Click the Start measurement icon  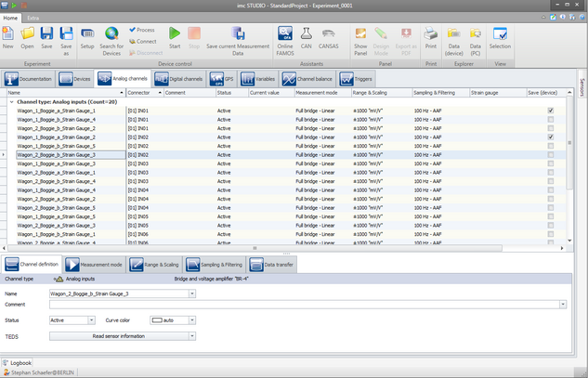tap(175, 35)
